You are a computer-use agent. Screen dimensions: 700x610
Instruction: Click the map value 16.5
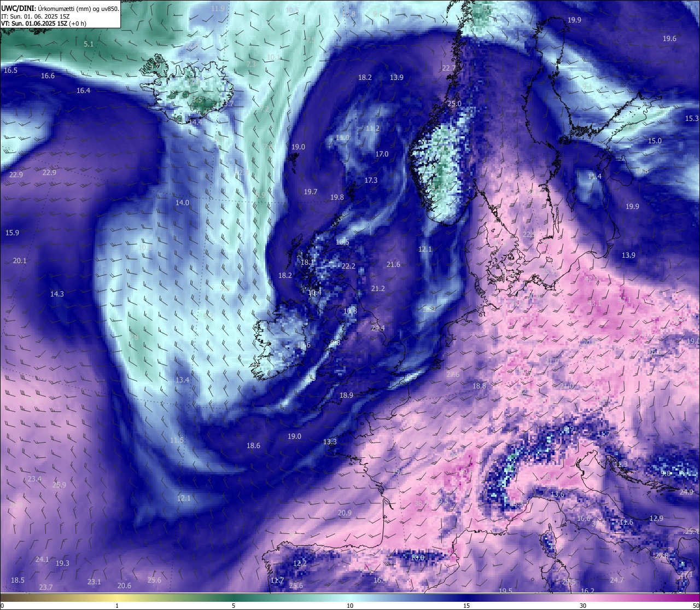pos(10,71)
